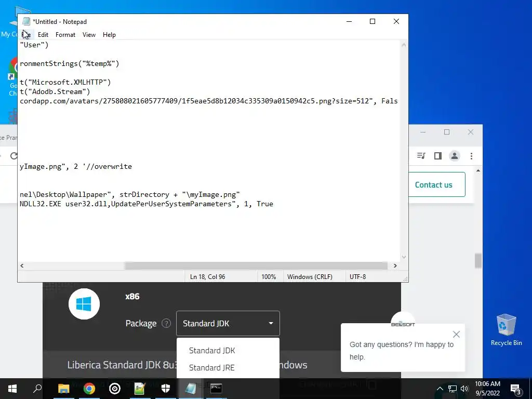Image resolution: width=532 pixels, height=399 pixels.
Task: Click the Ln 18, Col 96 status entry
Action: [x=208, y=277]
